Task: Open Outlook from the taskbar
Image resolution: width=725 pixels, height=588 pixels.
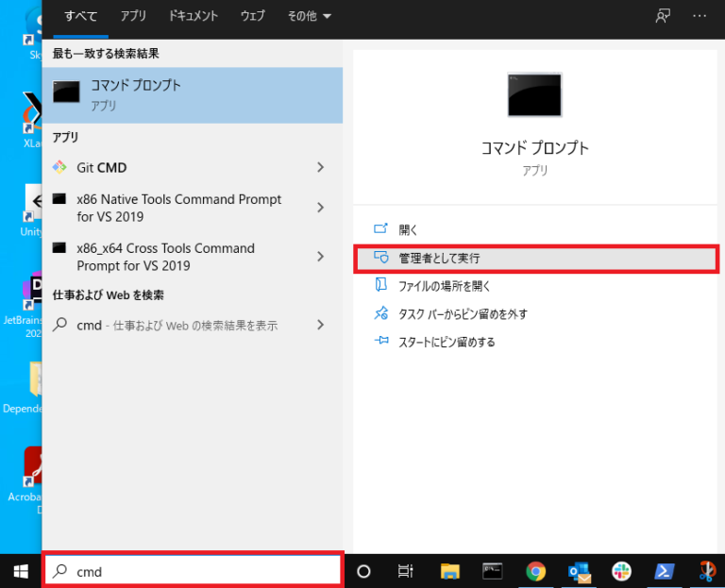Action: tap(579, 572)
